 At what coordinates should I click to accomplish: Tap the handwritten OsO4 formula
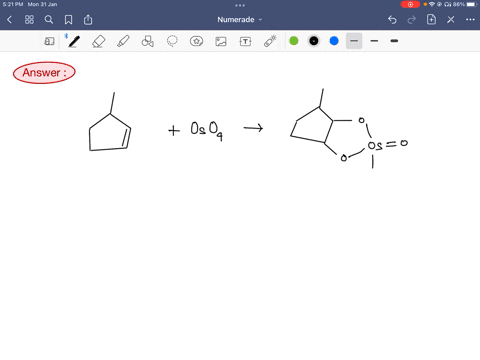(206, 130)
